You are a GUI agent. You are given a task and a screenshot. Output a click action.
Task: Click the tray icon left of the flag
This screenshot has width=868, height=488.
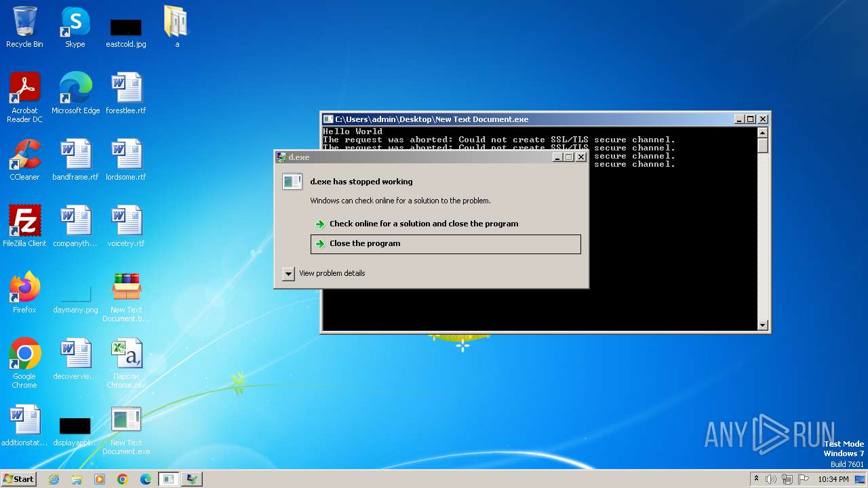(787, 479)
